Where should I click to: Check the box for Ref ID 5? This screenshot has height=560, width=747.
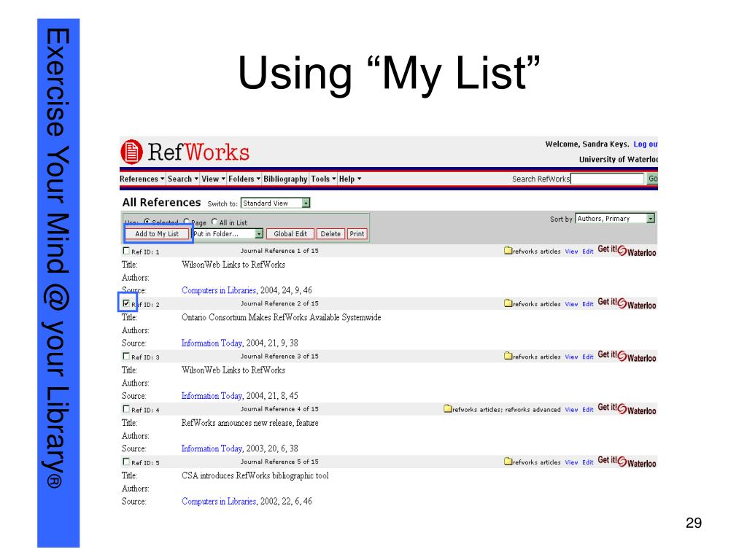pyautogui.click(x=126, y=462)
